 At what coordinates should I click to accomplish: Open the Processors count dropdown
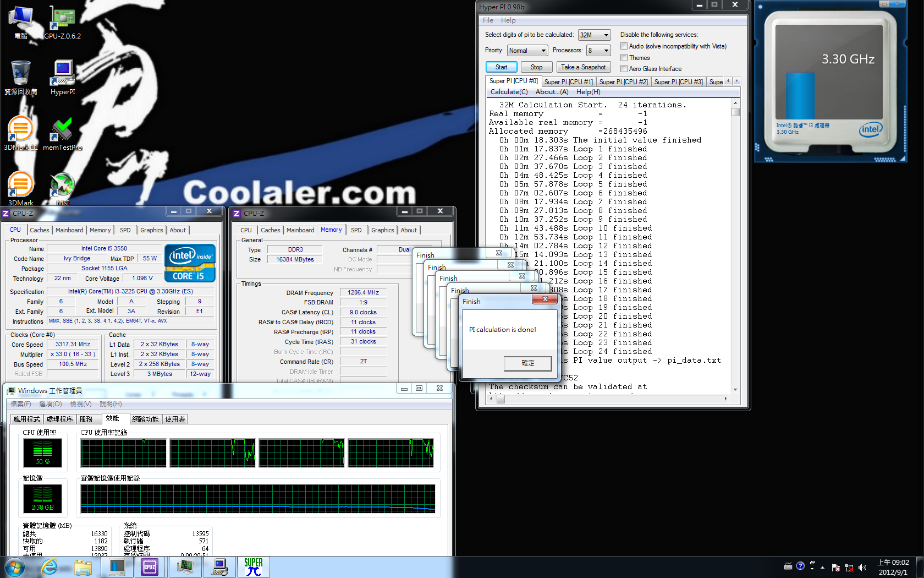click(599, 51)
